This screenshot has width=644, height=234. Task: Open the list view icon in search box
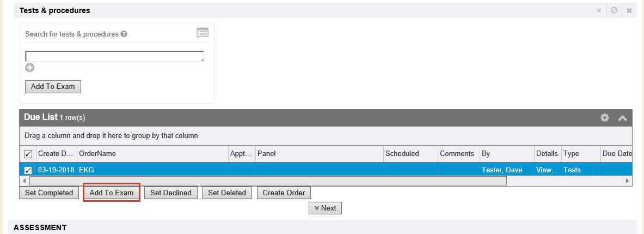[x=203, y=33]
